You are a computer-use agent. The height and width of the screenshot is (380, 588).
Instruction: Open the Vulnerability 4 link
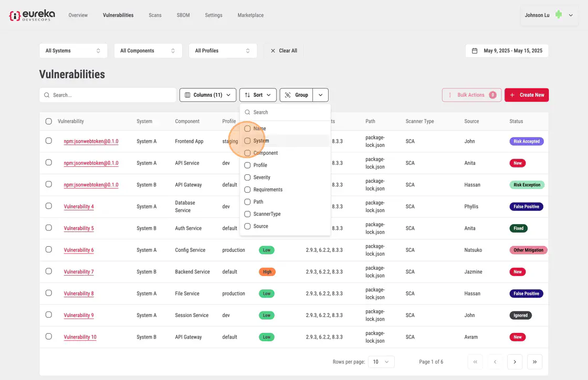coord(79,207)
